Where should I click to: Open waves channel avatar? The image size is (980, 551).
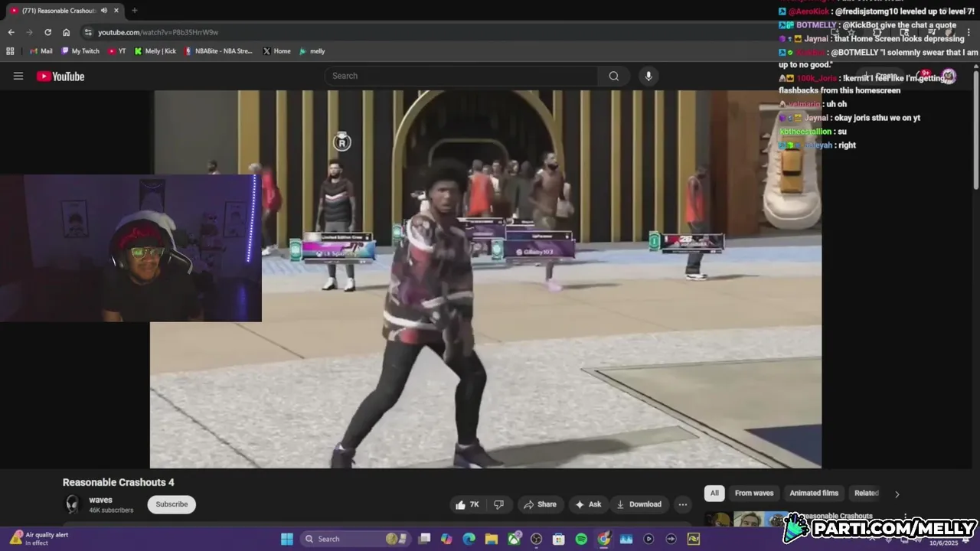[x=73, y=504]
